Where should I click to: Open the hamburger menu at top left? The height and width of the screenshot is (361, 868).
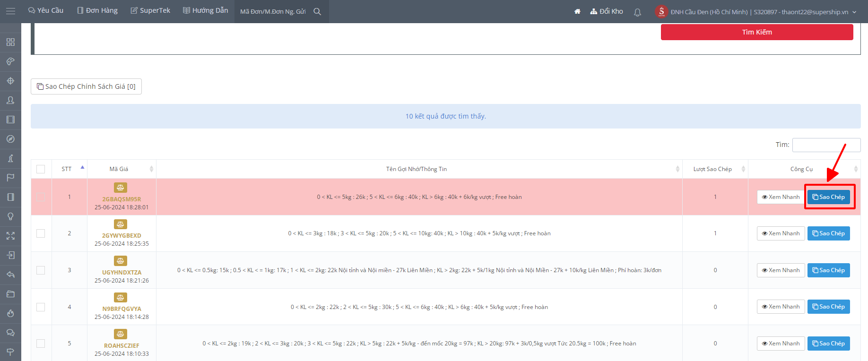10,11
